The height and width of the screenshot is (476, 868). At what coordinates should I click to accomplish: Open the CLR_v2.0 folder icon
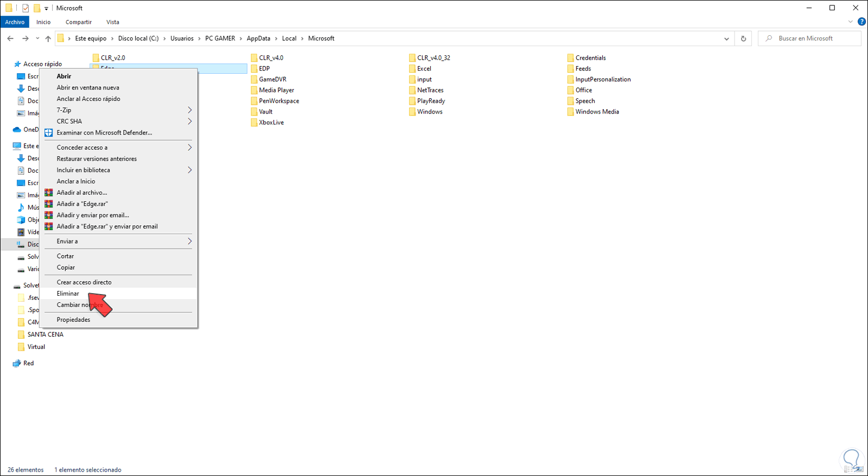(96, 58)
